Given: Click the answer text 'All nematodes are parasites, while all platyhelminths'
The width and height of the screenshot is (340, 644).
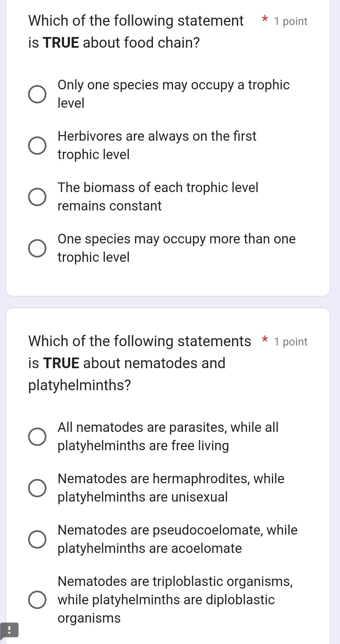Looking at the screenshot, I should (168, 437).
